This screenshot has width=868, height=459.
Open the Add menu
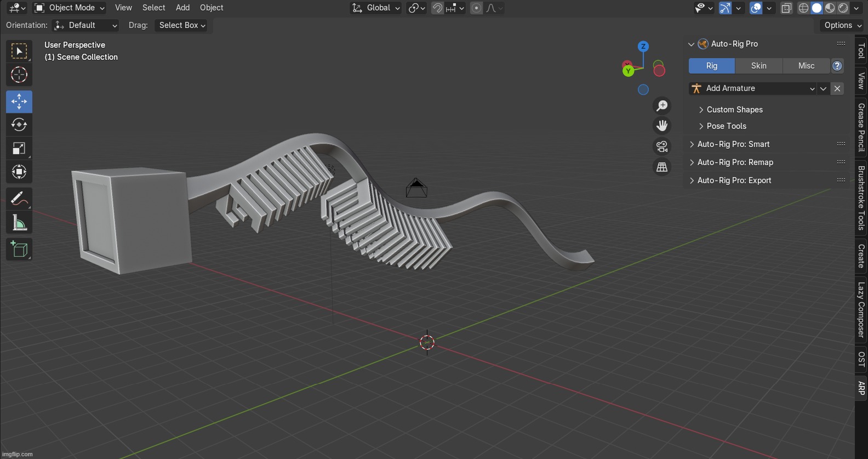coord(182,8)
